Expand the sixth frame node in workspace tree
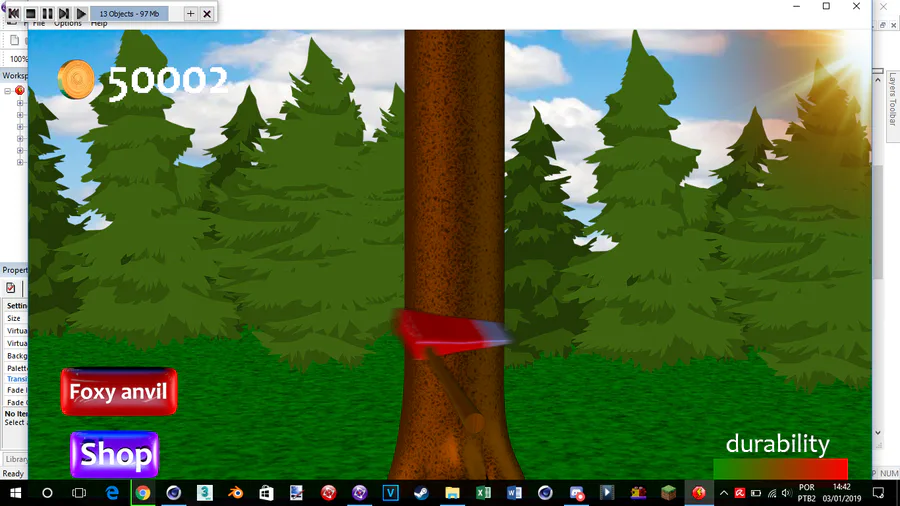This screenshot has width=900, height=506. pyautogui.click(x=20, y=162)
